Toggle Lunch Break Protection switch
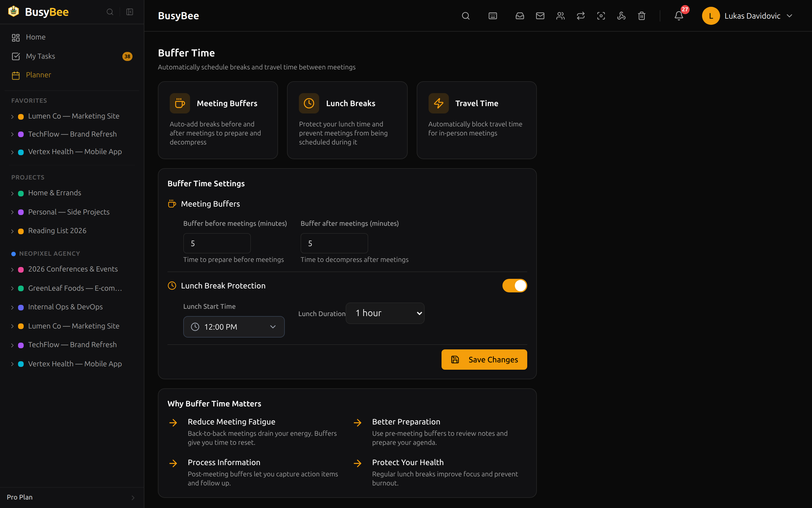This screenshot has width=812, height=508. [x=514, y=286]
